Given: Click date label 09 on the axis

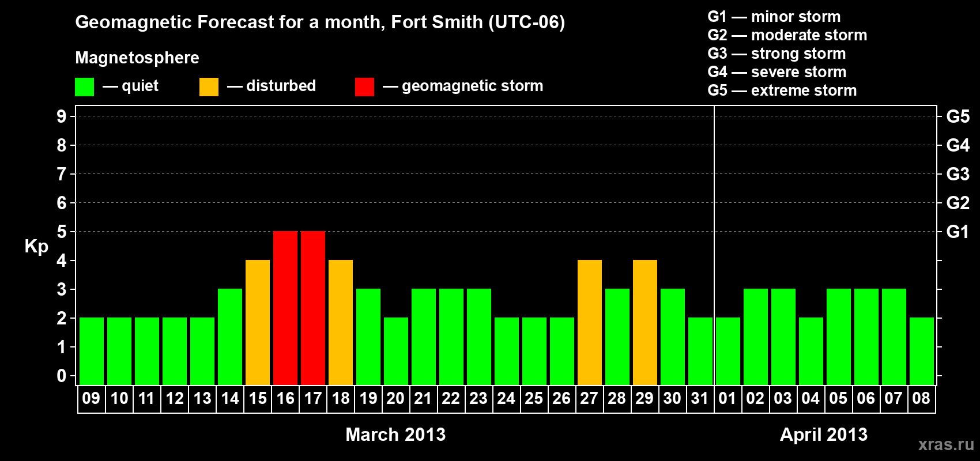Looking at the screenshot, I should [91, 399].
